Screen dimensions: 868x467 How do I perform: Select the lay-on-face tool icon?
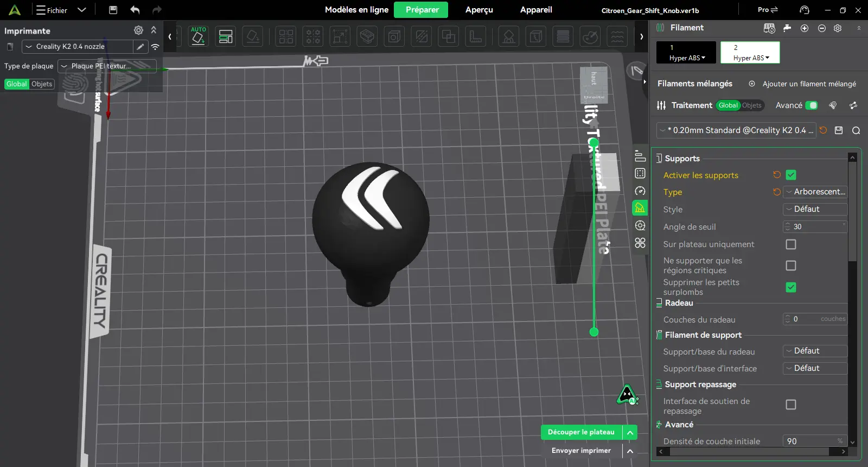(x=253, y=36)
